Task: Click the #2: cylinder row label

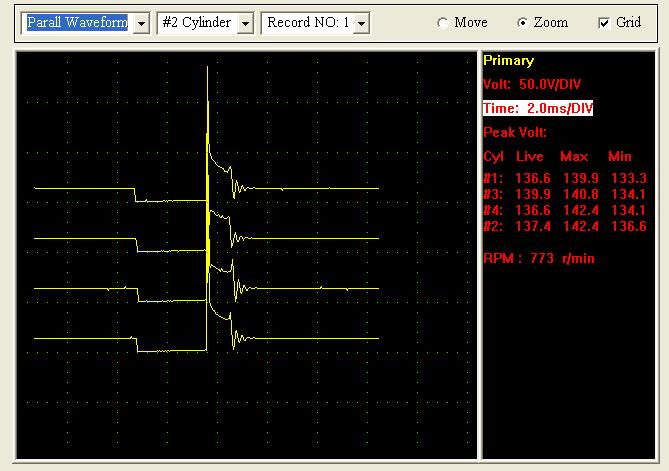Action: coord(493,226)
